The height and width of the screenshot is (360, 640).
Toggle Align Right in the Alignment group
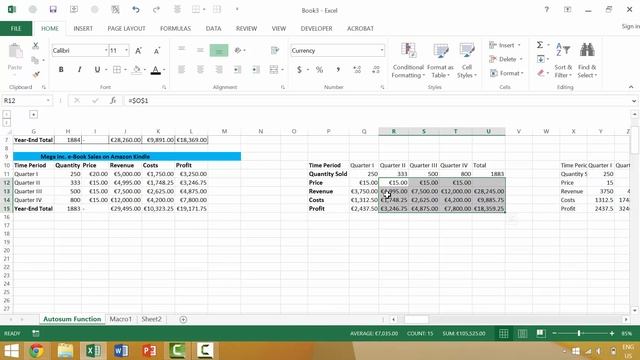click(x=219, y=70)
